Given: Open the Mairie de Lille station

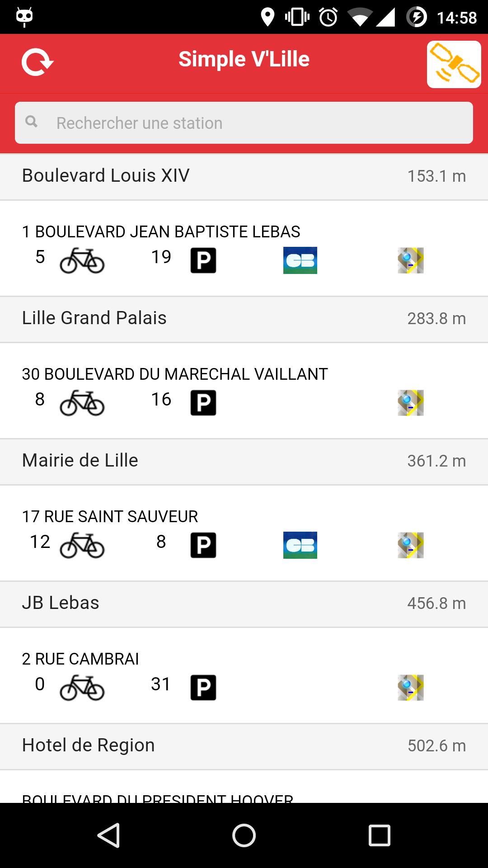Looking at the screenshot, I should point(244,461).
